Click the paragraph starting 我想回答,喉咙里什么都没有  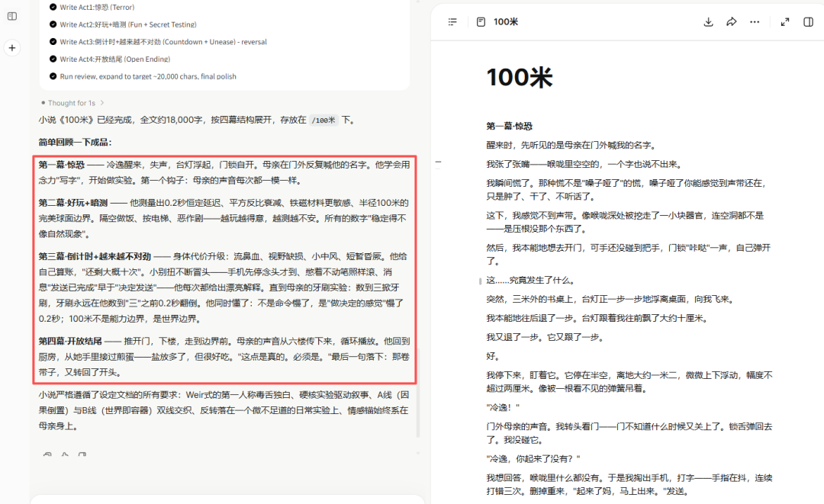pos(629,485)
